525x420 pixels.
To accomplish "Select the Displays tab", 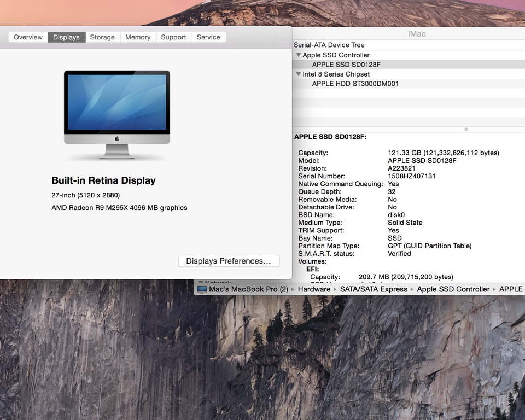I will [66, 37].
